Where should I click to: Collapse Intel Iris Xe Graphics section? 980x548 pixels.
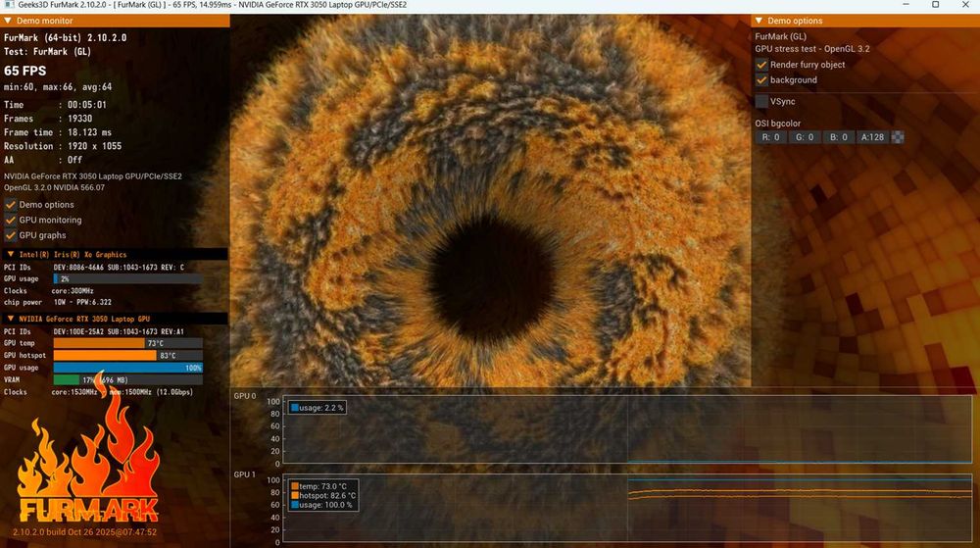(x=11, y=254)
